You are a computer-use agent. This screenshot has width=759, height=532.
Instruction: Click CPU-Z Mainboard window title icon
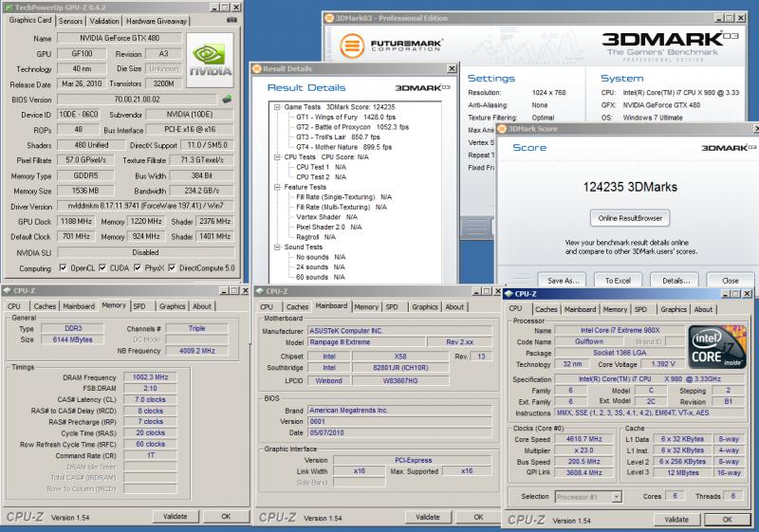[259, 291]
